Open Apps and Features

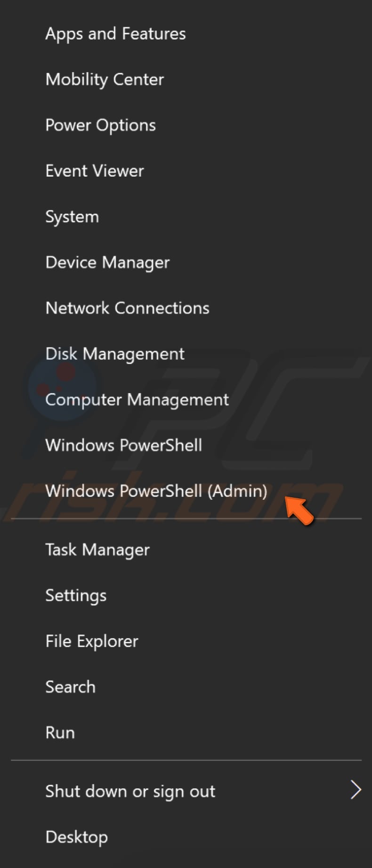tap(115, 33)
